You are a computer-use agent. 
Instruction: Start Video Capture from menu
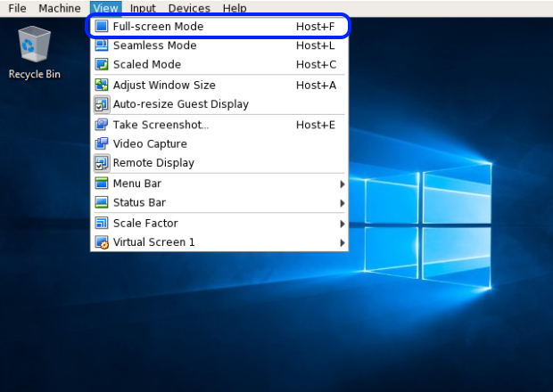click(219, 143)
